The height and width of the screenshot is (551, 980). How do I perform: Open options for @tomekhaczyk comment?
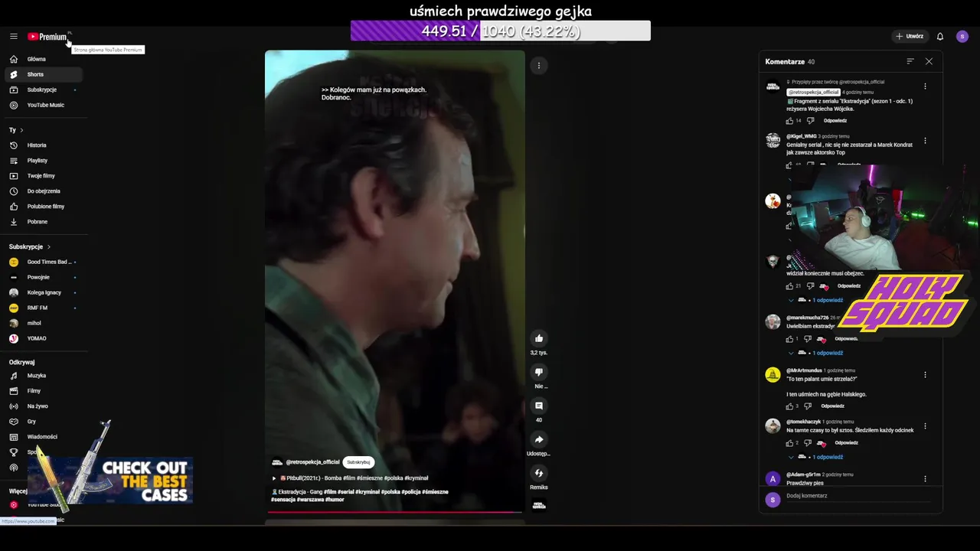coord(925,426)
